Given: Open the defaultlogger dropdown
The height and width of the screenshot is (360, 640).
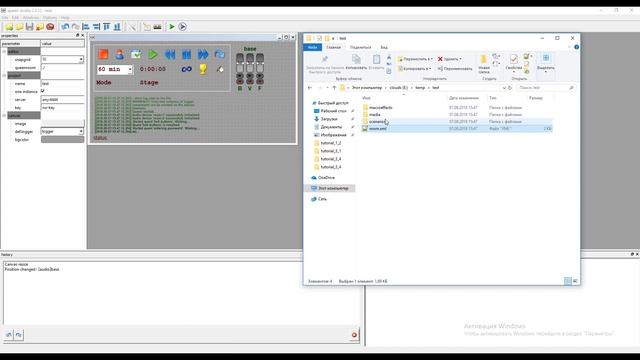Looking at the screenshot, I should 81,131.
